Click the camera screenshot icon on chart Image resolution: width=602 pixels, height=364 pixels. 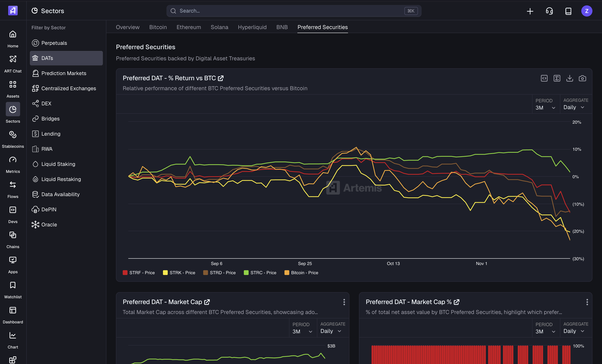pos(582,78)
